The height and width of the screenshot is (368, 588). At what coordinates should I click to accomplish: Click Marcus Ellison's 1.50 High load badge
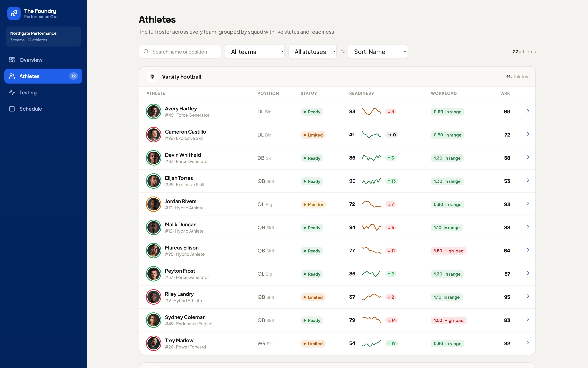(x=449, y=251)
